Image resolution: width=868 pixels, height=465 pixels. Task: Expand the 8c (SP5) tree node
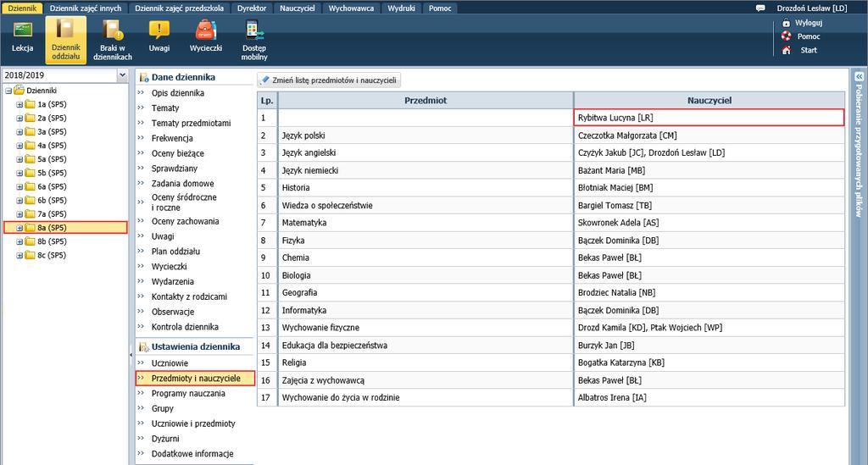tap(19, 256)
